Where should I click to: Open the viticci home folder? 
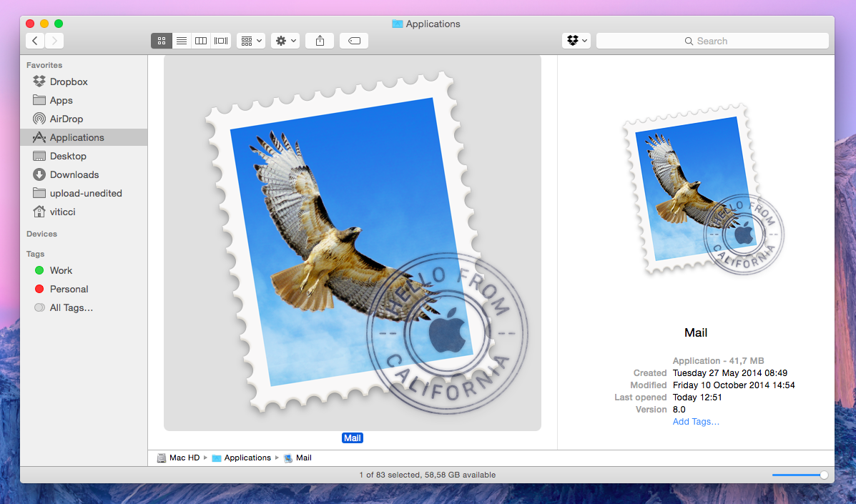(x=62, y=212)
